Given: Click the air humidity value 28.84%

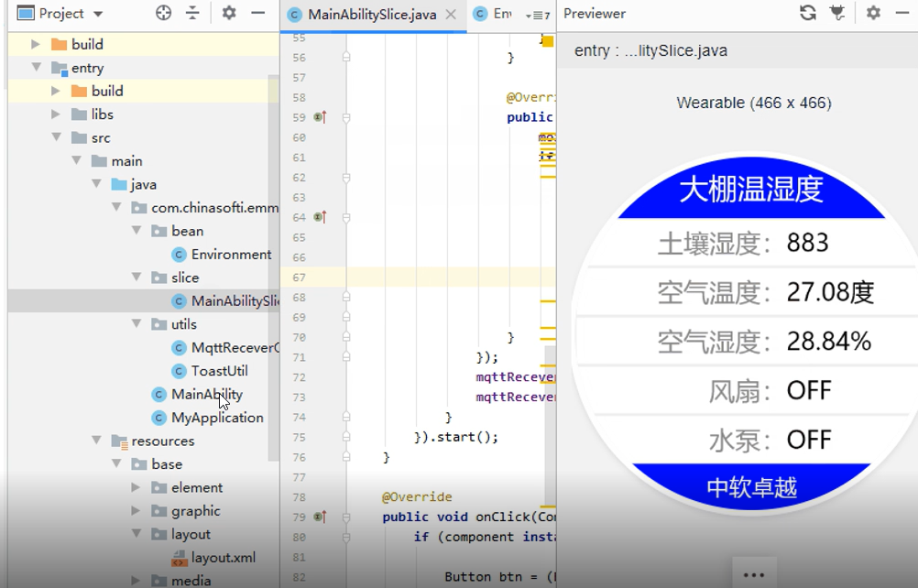Looking at the screenshot, I should coord(829,341).
